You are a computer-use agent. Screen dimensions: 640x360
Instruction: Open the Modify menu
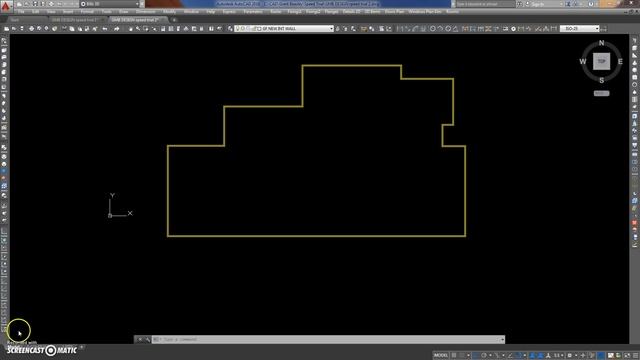[170, 12]
